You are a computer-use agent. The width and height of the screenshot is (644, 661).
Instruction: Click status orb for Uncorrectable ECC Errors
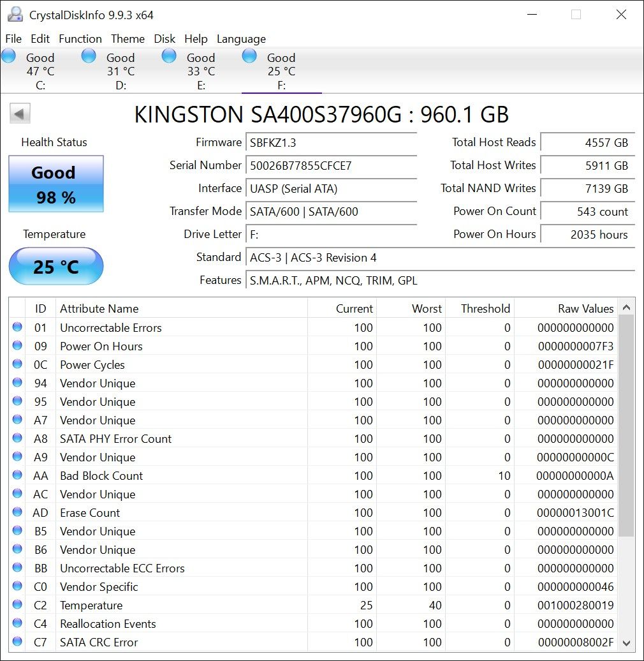tap(17, 567)
